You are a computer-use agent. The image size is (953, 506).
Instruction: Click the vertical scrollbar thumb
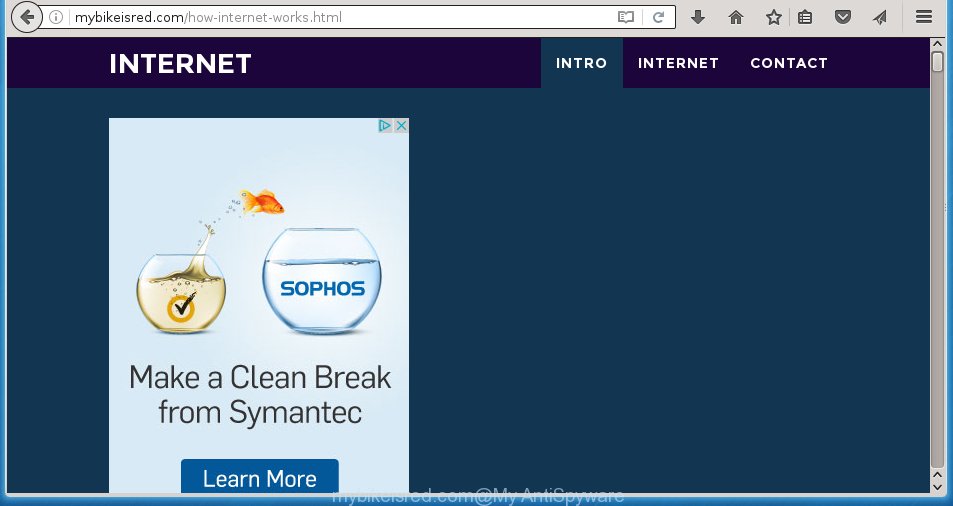click(x=938, y=61)
